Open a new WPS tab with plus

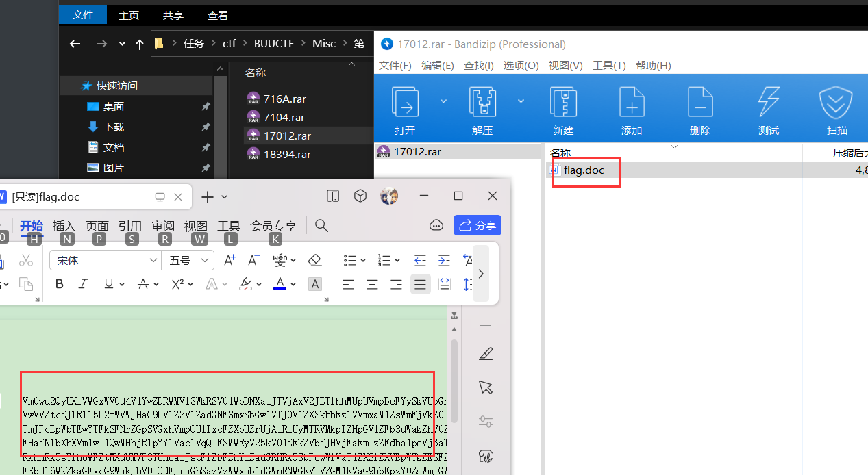[208, 197]
